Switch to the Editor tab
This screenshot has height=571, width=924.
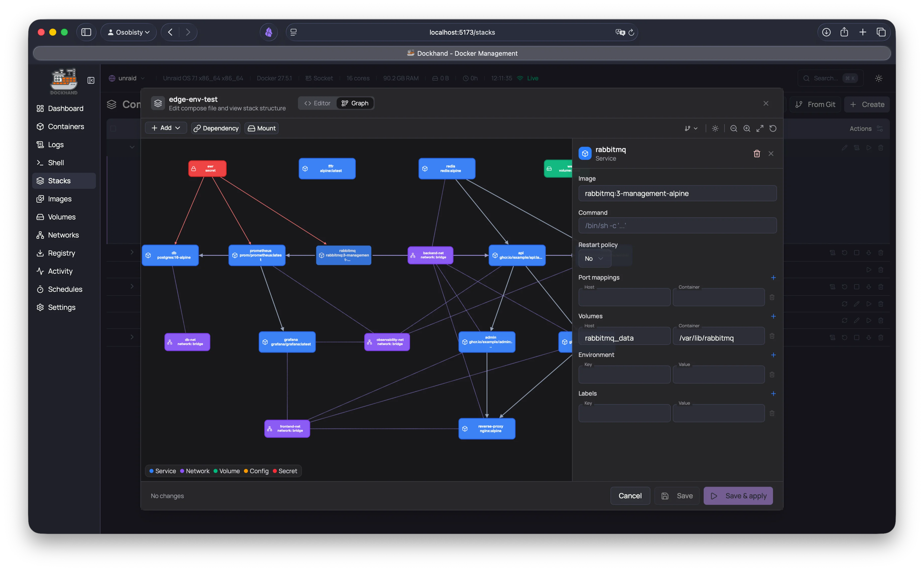(x=317, y=103)
